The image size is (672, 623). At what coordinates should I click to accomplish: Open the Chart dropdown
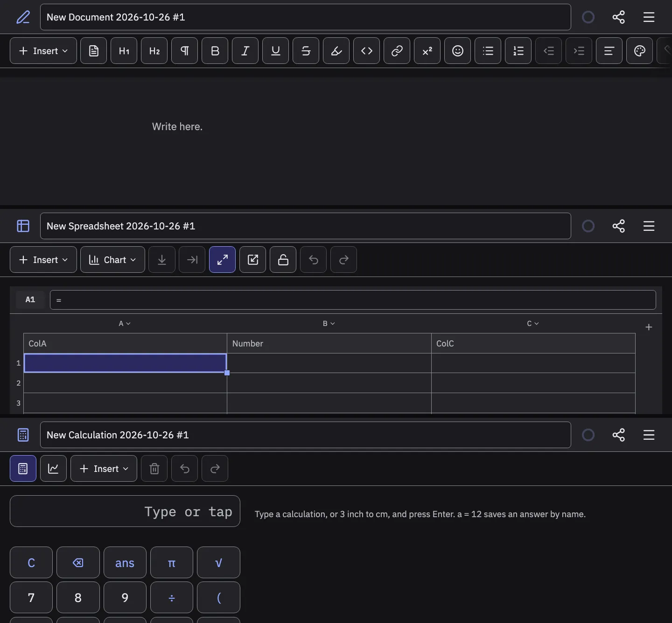[x=112, y=260]
